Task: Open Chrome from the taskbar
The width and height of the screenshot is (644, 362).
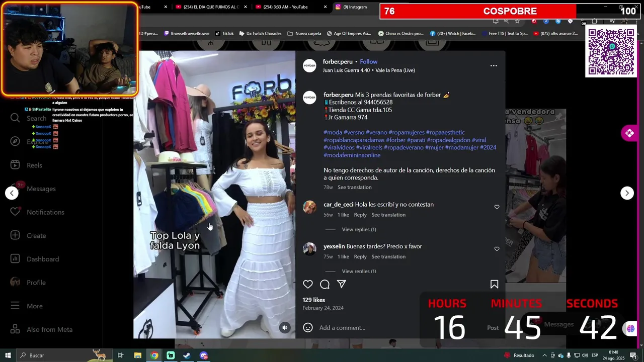Action: click(154, 355)
